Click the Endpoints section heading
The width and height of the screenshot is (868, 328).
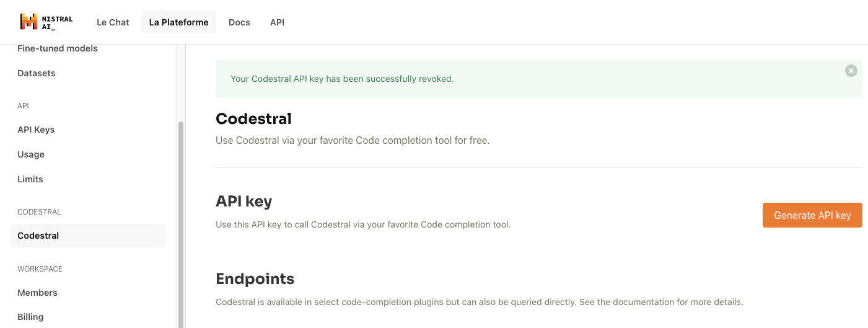coord(255,279)
